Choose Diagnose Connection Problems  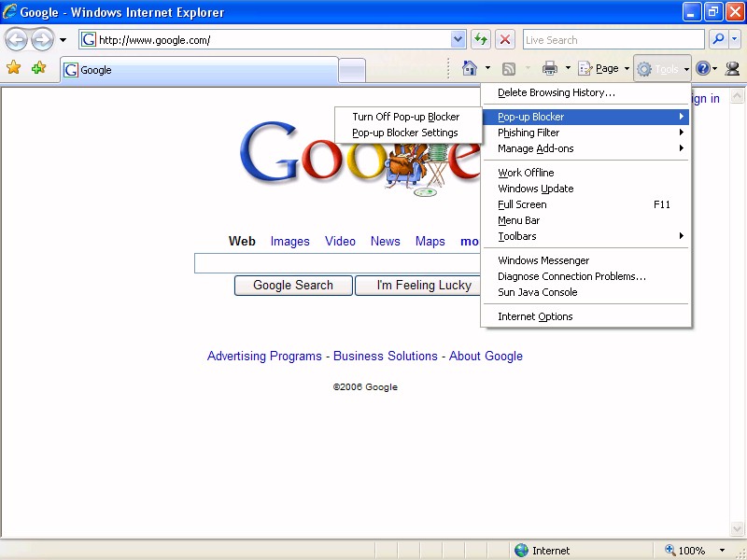tap(586, 276)
